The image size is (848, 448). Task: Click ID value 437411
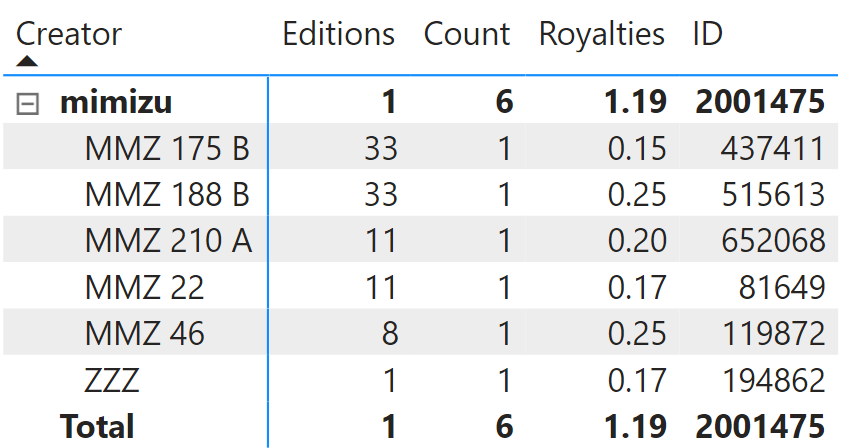[x=772, y=148]
